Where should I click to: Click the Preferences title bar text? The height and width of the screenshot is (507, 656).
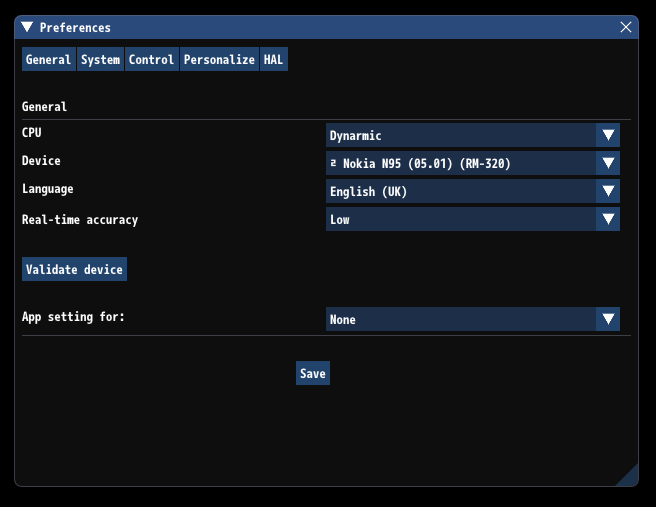click(75, 28)
